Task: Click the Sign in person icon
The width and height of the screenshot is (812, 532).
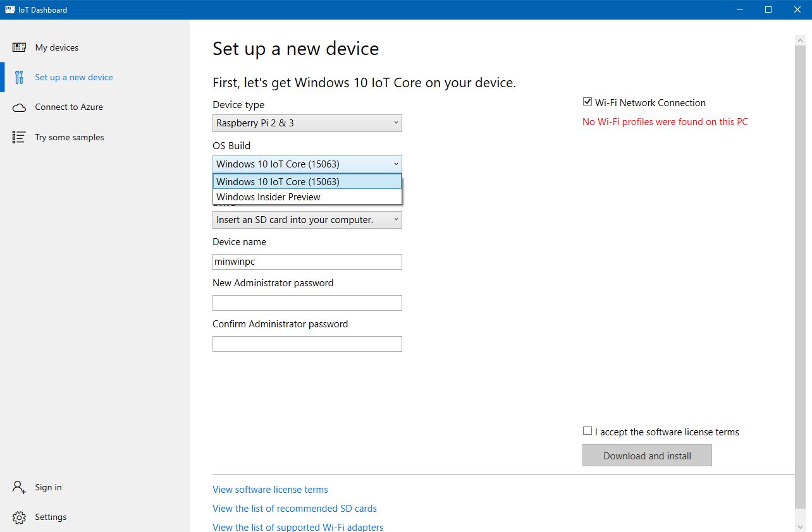Action: click(x=19, y=487)
